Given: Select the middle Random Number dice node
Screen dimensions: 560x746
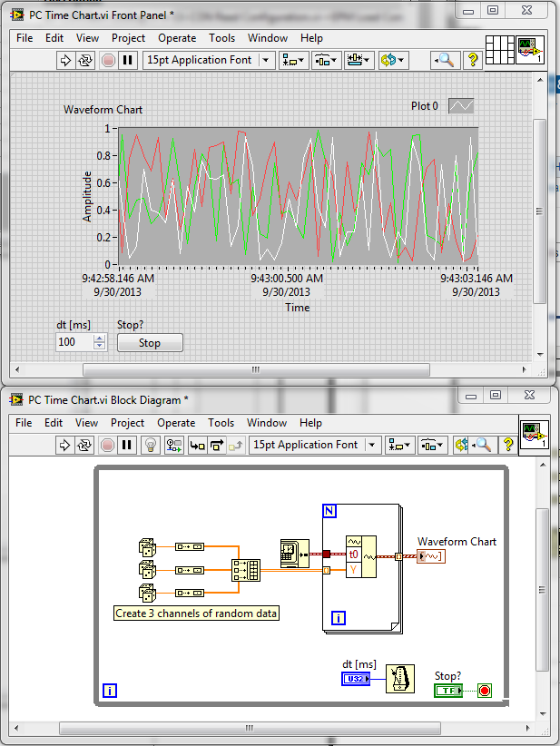Looking at the screenshot, I should pos(147,570).
